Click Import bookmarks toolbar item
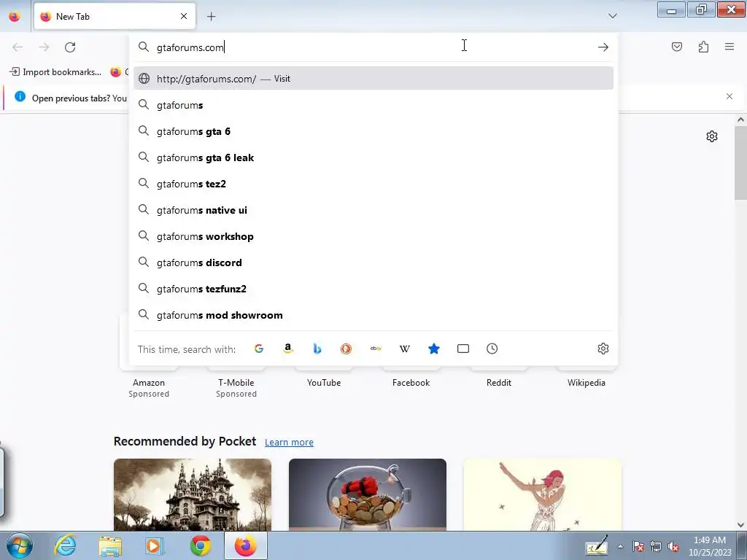 (55, 72)
